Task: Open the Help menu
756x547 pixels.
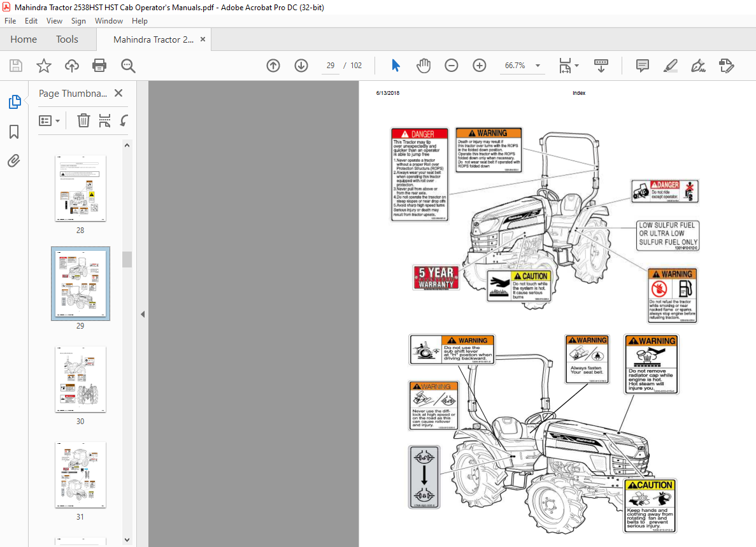Action: pos(140,21)
